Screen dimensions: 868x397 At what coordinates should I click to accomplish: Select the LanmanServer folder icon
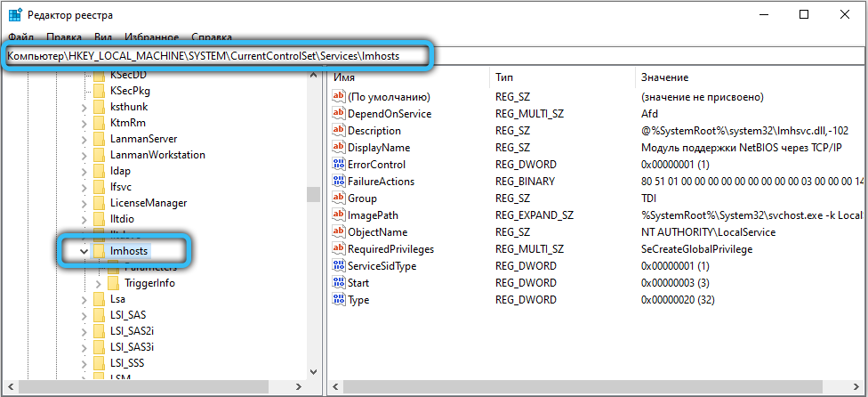tap(100, 139)
